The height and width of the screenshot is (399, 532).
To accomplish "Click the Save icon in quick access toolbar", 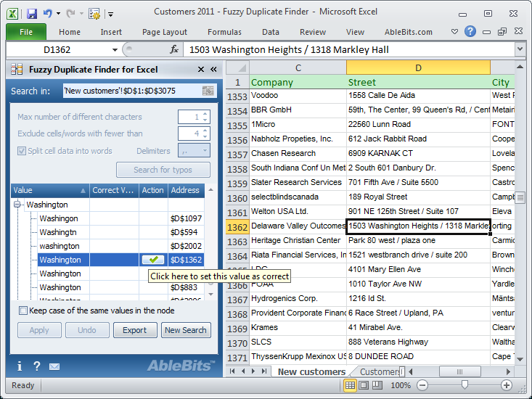I will [32, 14].
